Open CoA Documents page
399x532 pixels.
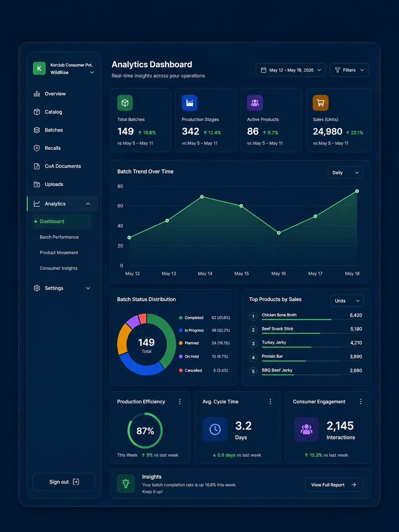click(63, 166)
